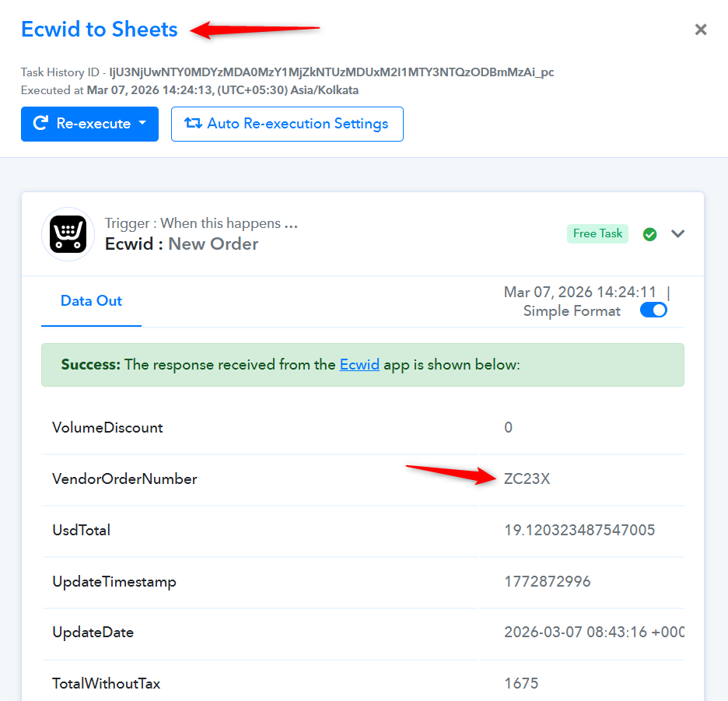The image size is (728, 701).
Task: Click the Auto Re-execution repeat icon
Action: (x=192, y=124)
